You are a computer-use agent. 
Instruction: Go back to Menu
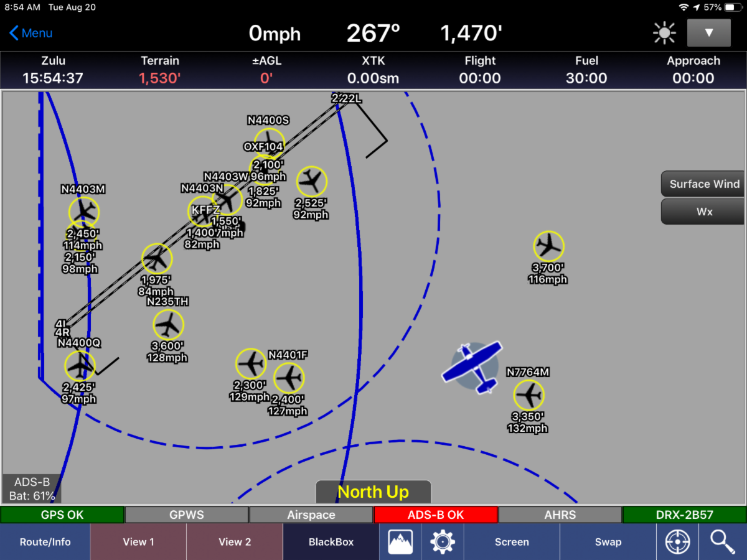pos(31,33)
